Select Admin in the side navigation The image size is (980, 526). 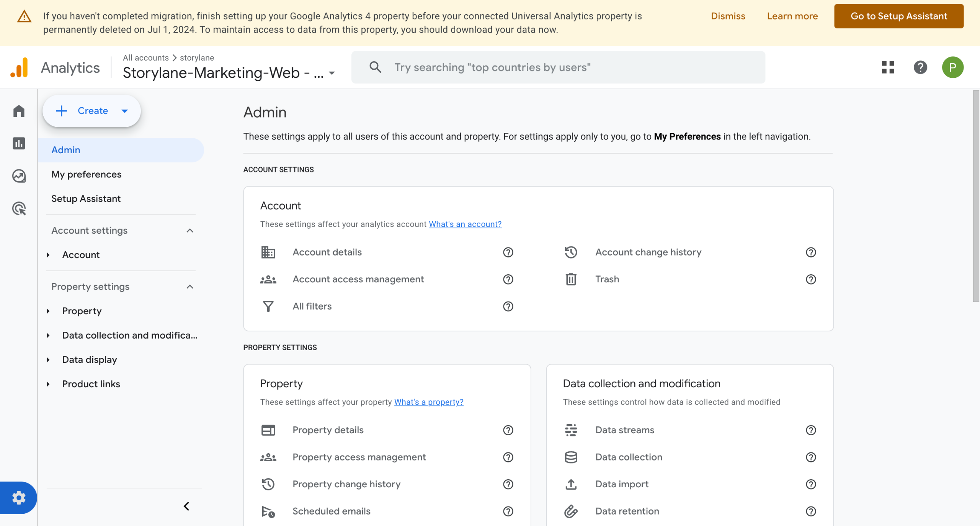121,150
